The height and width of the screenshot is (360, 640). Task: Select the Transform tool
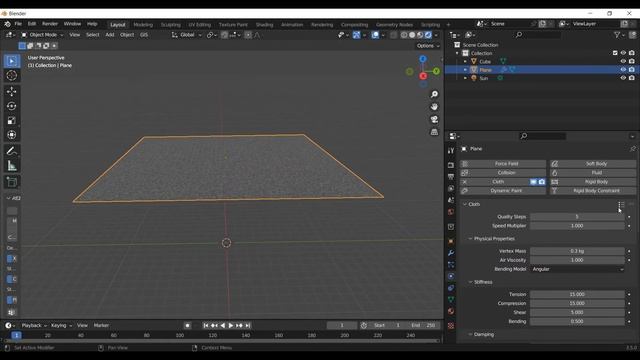point(12,135)
